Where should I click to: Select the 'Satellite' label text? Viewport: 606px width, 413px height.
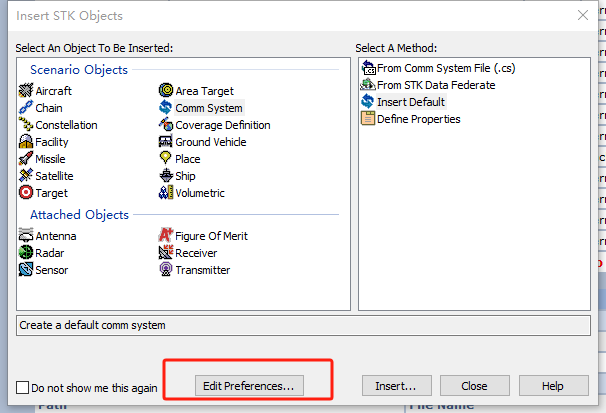pos(54,176)
